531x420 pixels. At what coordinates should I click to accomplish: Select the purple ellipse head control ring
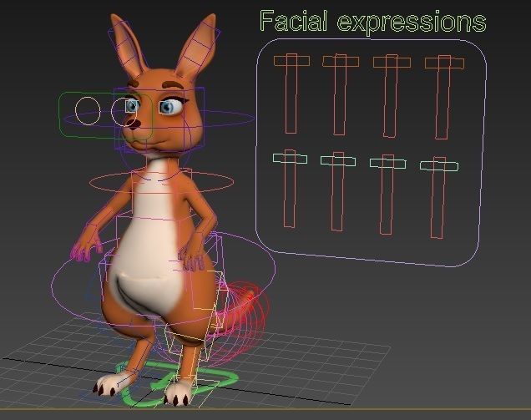(x=159, y=119)
